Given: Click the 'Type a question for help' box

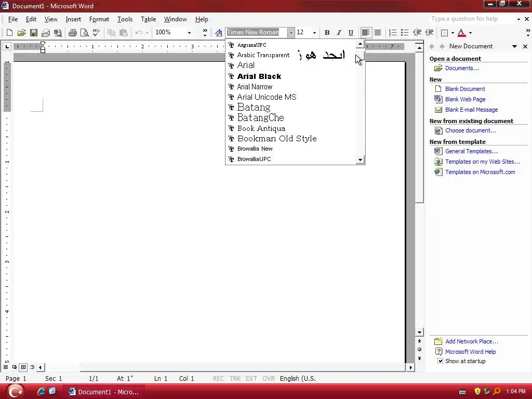Looking at the screenshot, I should 473,19.
